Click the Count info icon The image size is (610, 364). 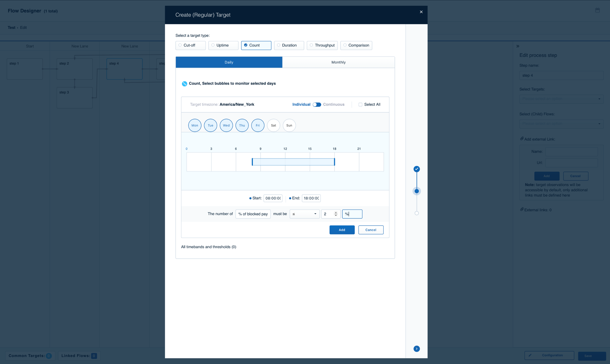point(185,84)
